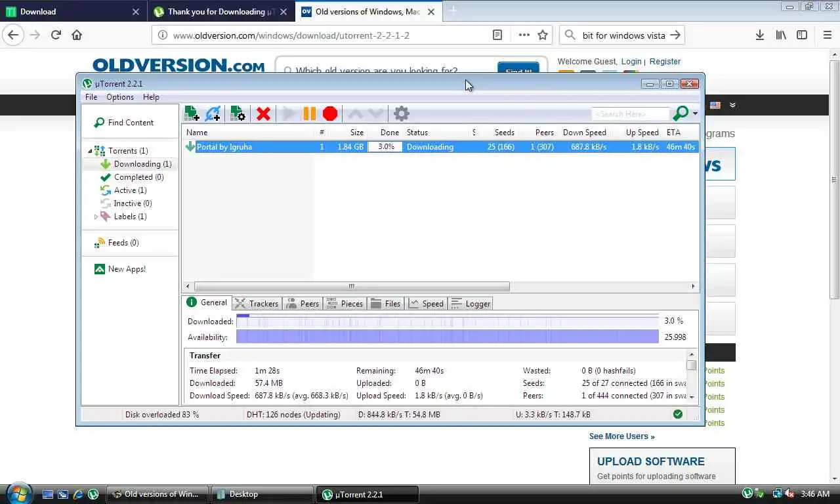Click Add Torrent from URL icon
The height and width of the screenshot is (504, 840).
[213, 114]
